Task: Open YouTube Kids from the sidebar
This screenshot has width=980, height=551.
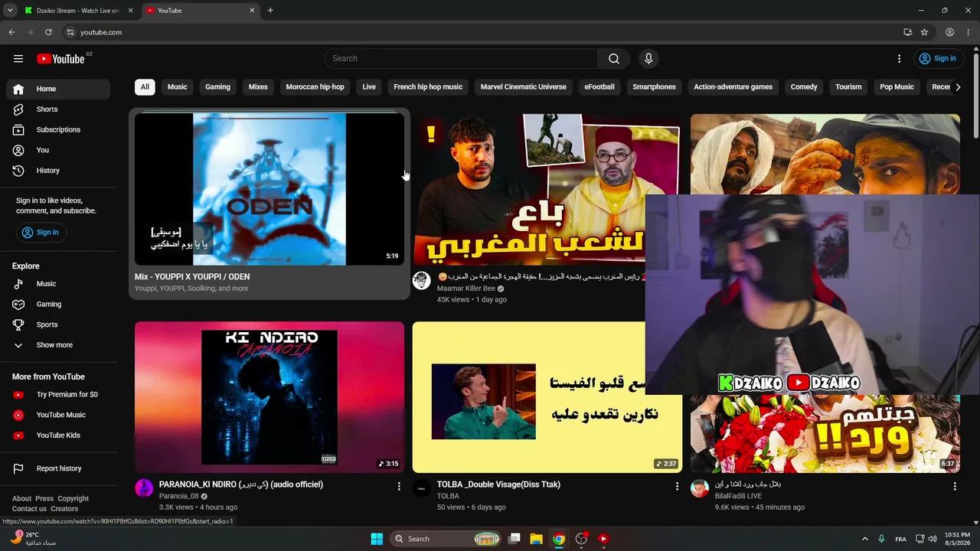Action: 58,435
